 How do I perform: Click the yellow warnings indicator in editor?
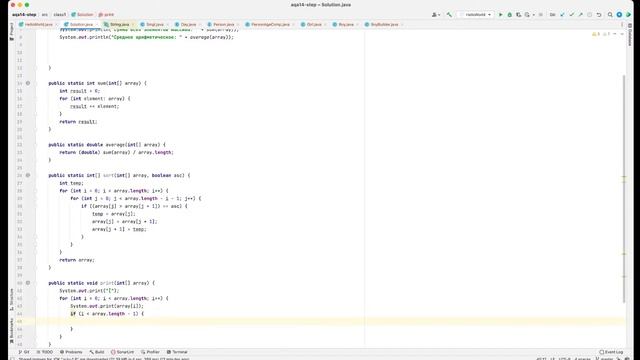(596, 34)
